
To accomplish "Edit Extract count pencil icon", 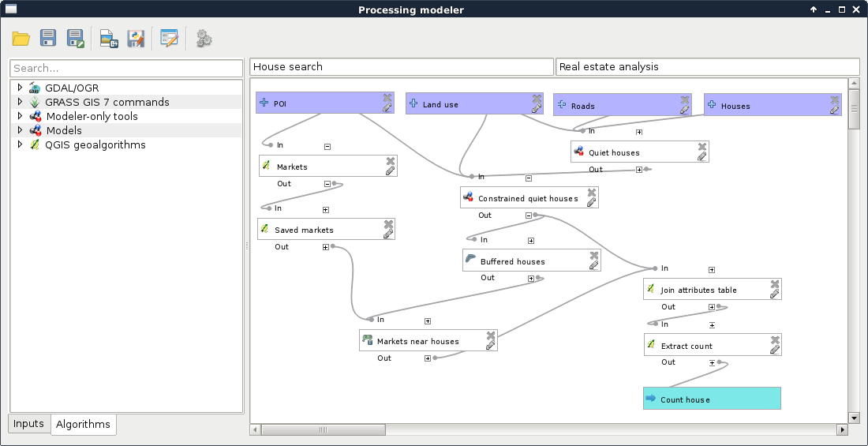I will click(x=776, y=350).
